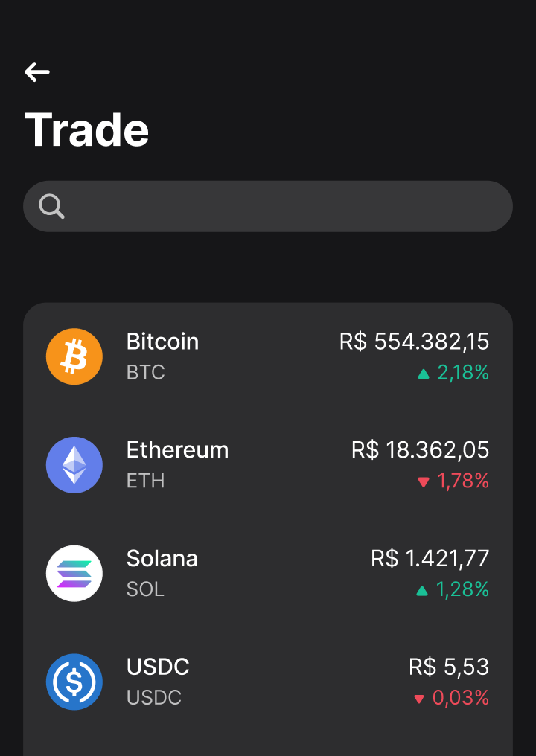Click Solana's green up triangle indicator
This screenshot has width=536, height=756.
(x=422, y=591)
